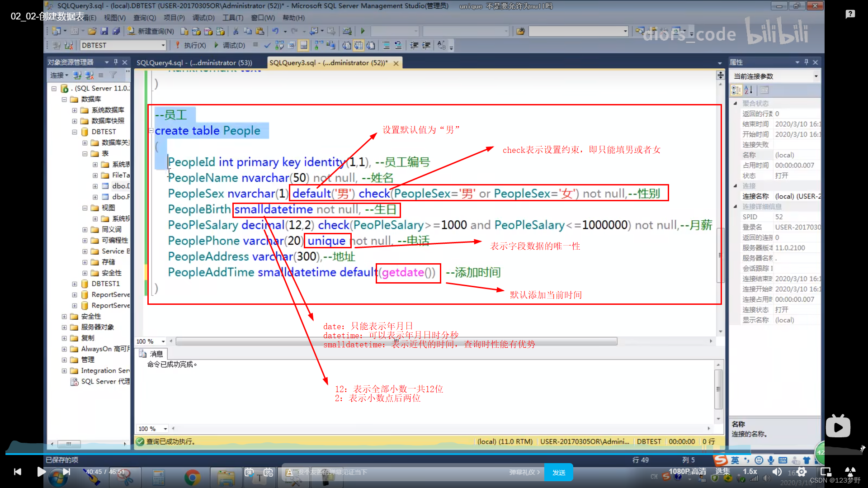Click the Cut scissors icon
Image resolution: width=868 pixels, height=488 pixels.
(x=236, y=31)
